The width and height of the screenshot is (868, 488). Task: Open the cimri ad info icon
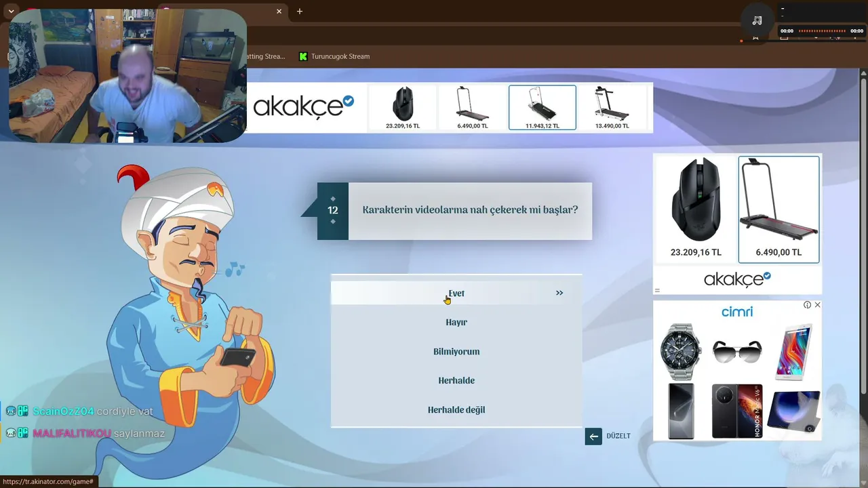pyautogui.click(x=807, y=305)
